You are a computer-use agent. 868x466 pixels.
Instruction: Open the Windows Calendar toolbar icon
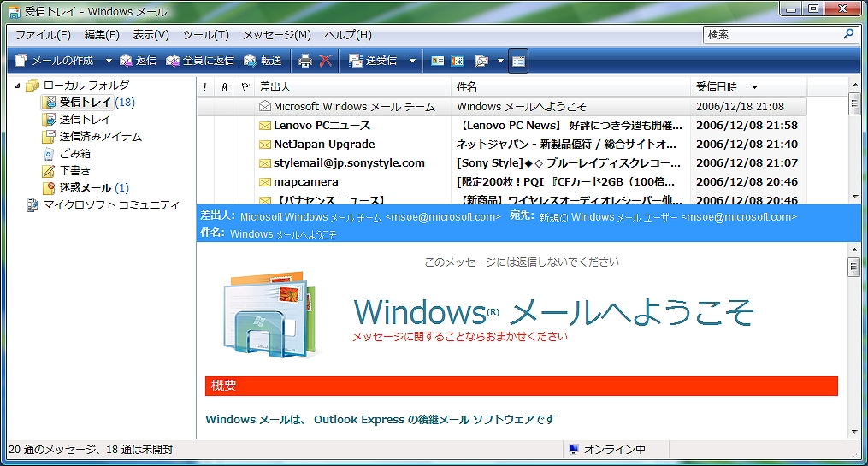tap(458, 61)
